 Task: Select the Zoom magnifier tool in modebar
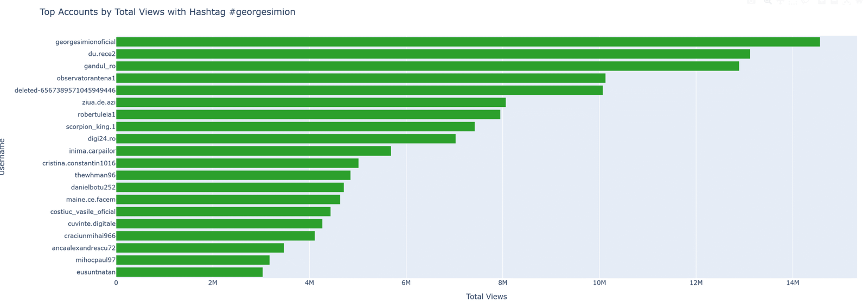point(768,2)
